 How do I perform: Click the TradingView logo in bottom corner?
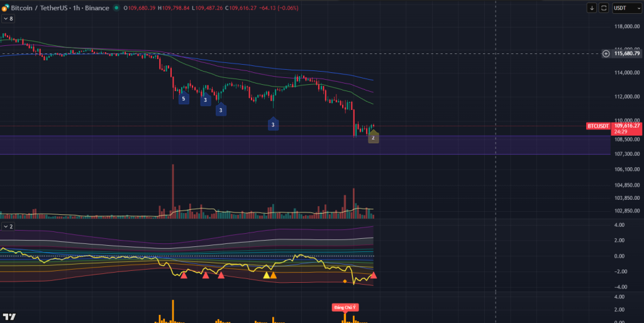coord(9,317)
